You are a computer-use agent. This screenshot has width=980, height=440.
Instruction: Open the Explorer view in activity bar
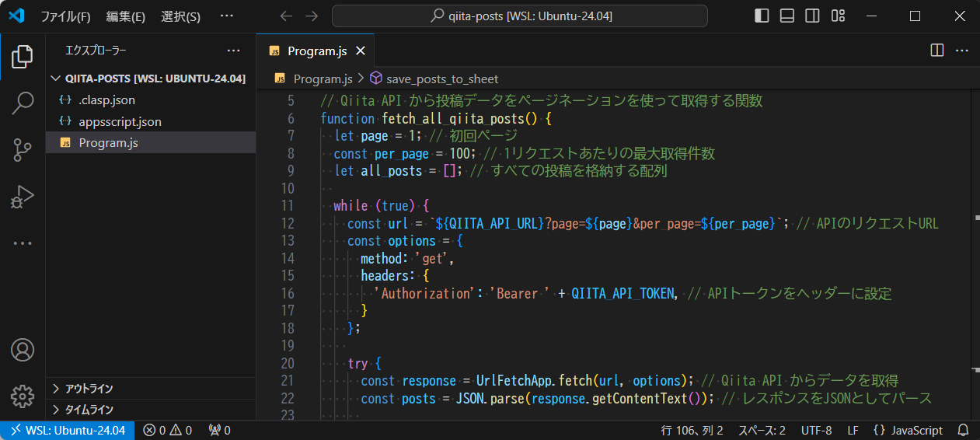pyautogui.click(x=23, y=56)
